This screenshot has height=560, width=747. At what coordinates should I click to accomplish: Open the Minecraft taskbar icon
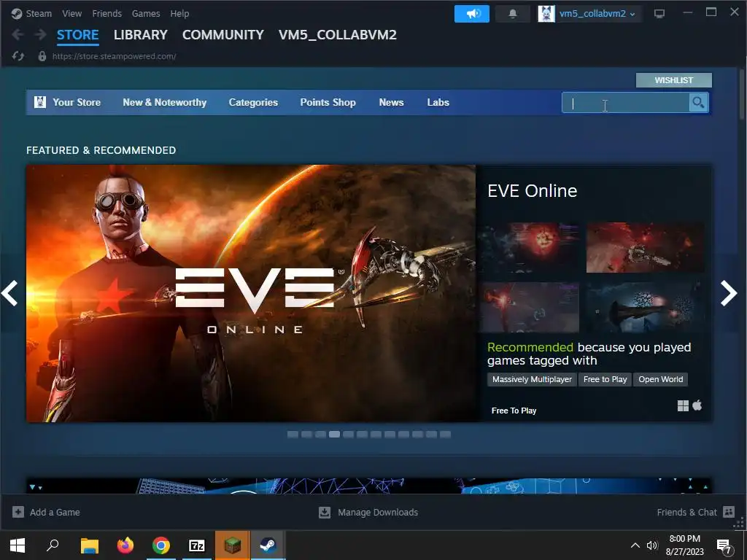[233, 545]
